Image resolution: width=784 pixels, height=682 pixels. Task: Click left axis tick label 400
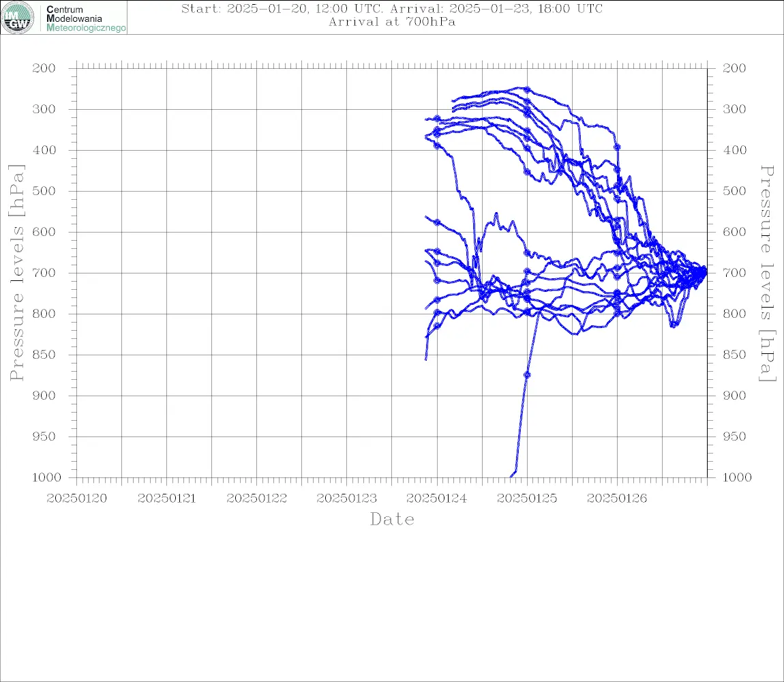[x=44, y=150]
